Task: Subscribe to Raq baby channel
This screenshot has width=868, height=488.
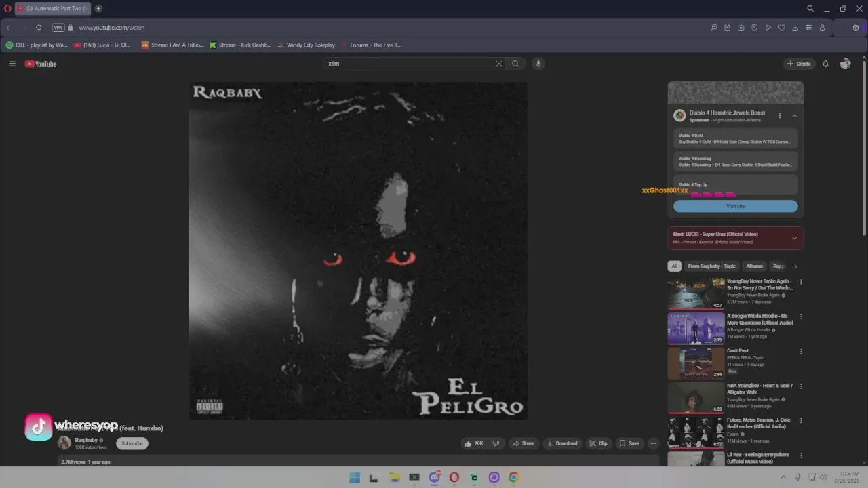Action: [132, 443]
